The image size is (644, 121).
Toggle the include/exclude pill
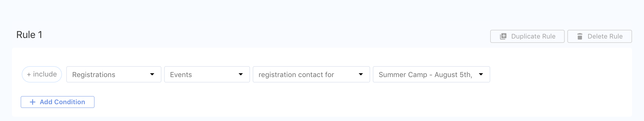(42, 74)
